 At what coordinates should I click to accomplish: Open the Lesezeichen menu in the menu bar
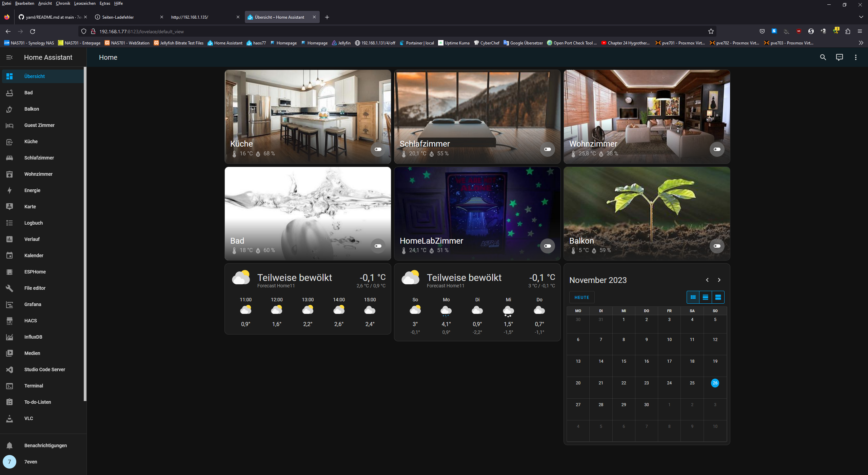[x=85, y=3]
